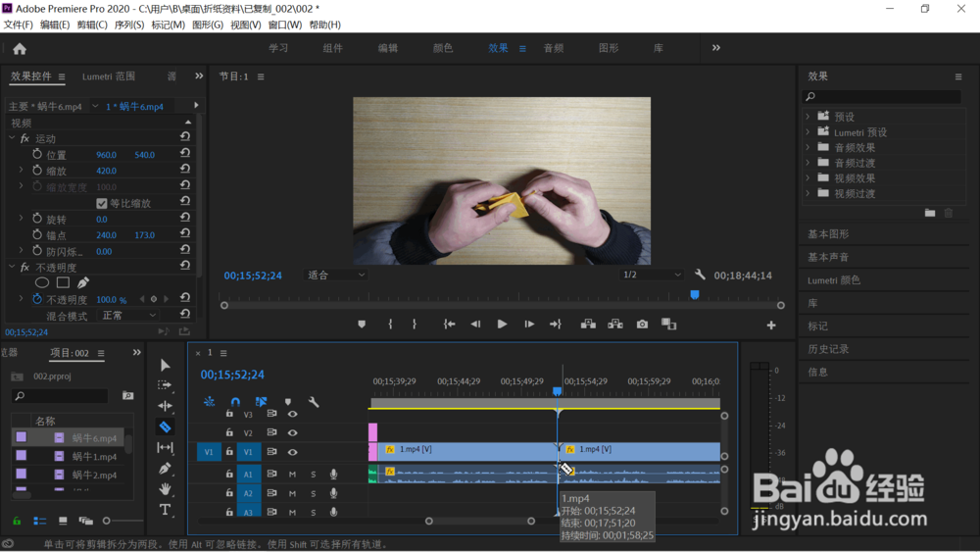The height and width of the screenshot is (552, 980).
Task: Toggle V1 track visibility eye
Action: 292,452
